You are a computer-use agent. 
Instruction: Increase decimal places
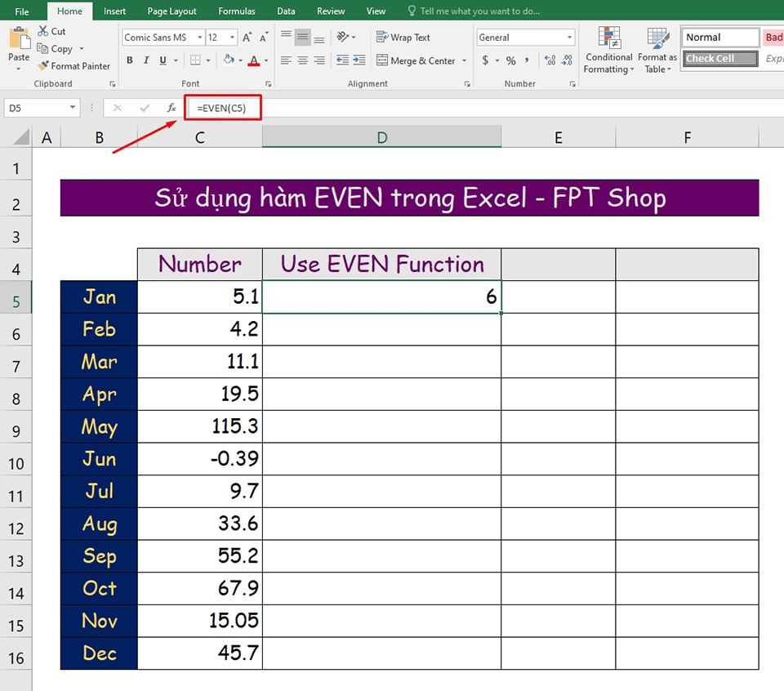[550, 60]
